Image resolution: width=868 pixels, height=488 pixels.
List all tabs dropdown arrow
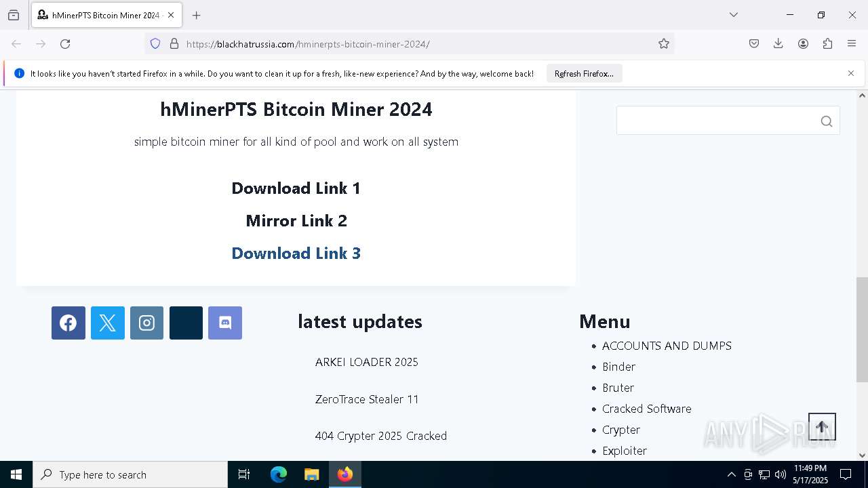coord(734,15)
